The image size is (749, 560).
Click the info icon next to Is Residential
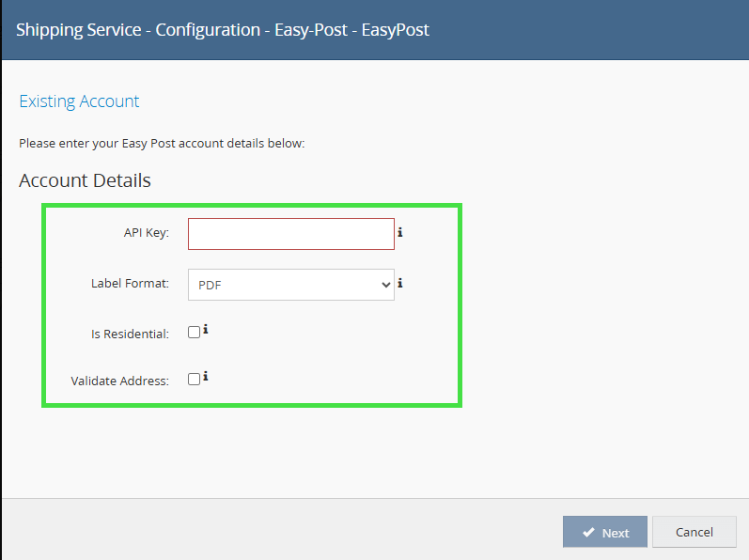click(206, 329)
